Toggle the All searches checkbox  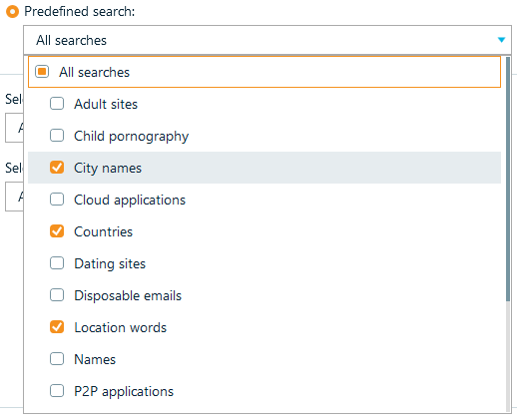(x=42, y=72)
